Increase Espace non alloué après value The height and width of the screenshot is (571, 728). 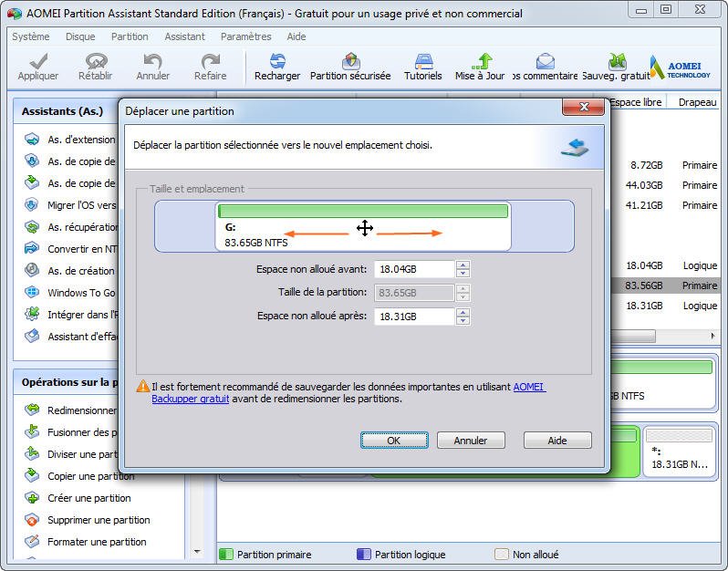coord(463,313)
